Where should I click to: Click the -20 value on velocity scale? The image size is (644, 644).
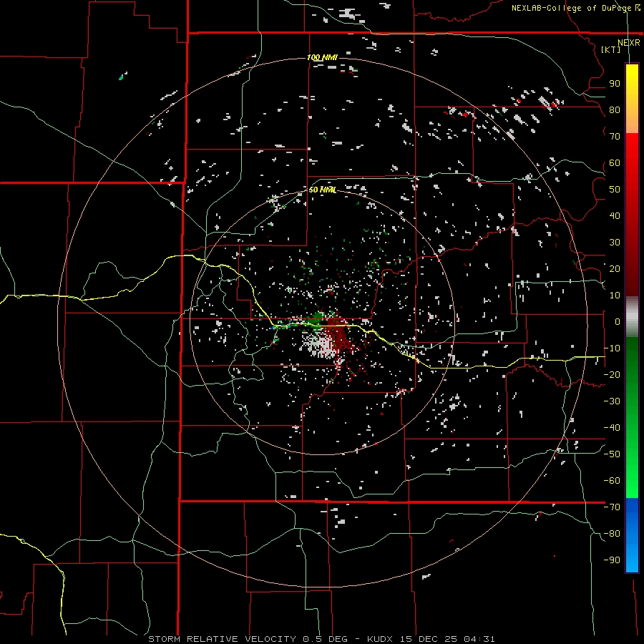[612, 374]
